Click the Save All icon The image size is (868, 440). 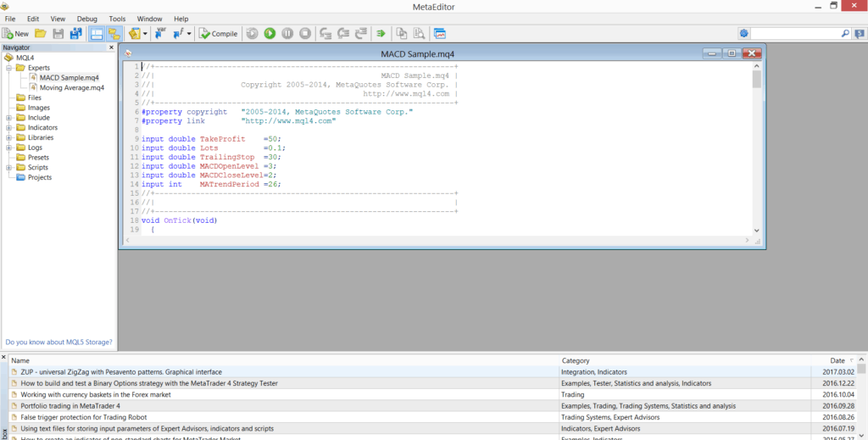(x=75, y=34)
